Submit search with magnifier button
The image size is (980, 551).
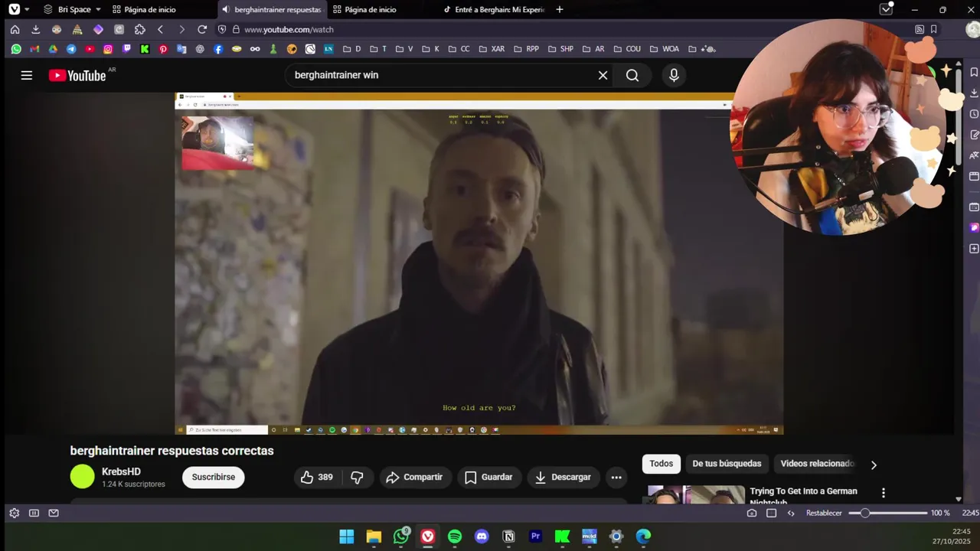click(x=632, y=75)
